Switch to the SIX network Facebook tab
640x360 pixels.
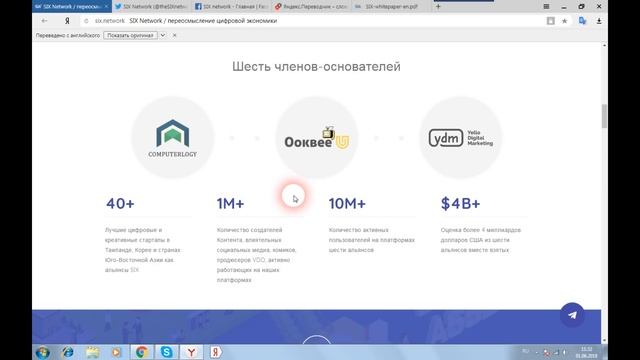pos(231,7)
